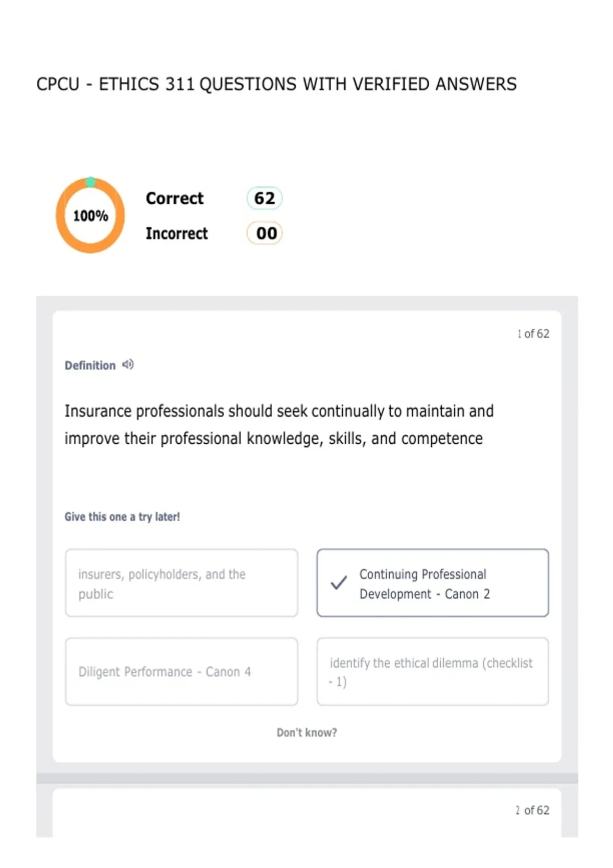Play audio with the speaker icon beside Definition
This screenshot has width=613, height=868.
click(x=128, y=365)
